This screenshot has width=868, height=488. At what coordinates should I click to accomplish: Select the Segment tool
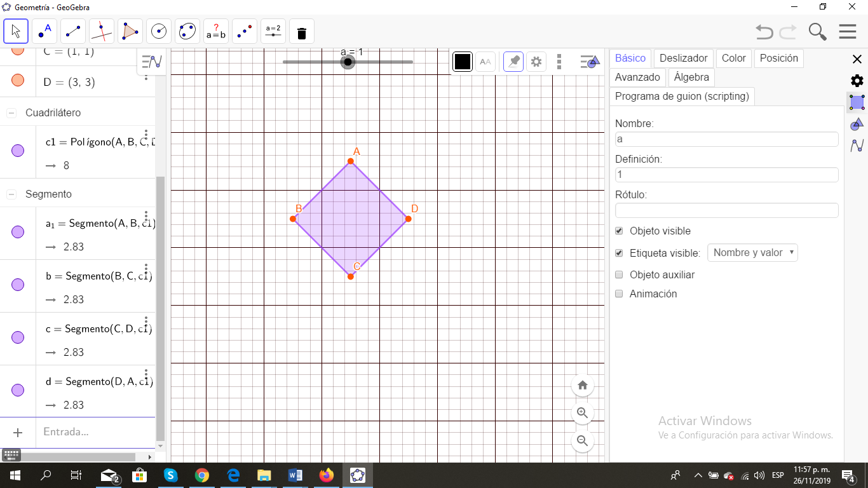[73, 30]
